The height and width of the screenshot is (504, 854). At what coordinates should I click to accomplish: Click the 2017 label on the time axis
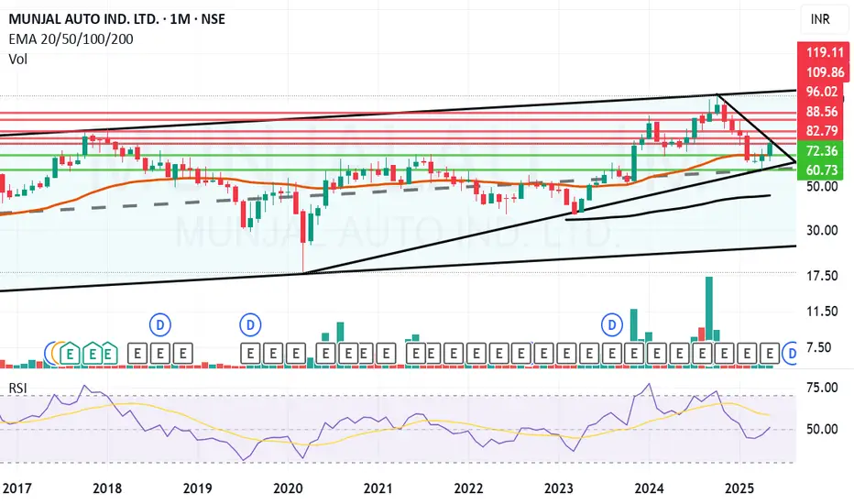17,488
